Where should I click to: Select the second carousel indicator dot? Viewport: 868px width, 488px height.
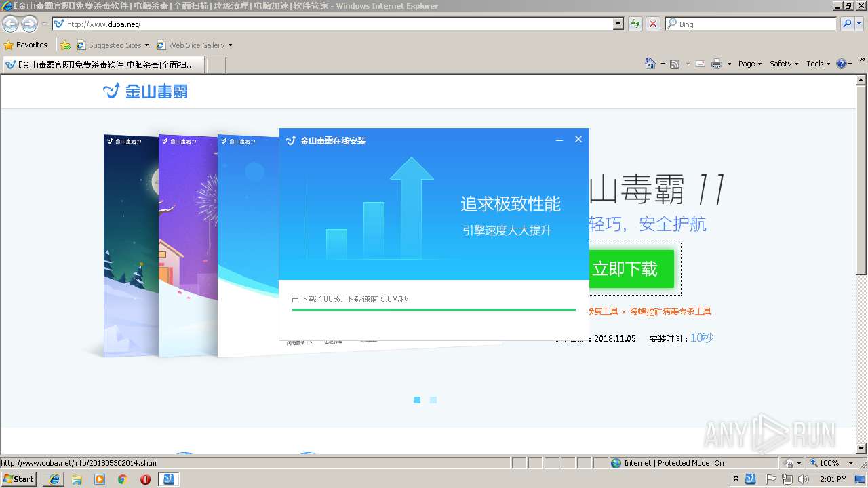tap(433, 400)
